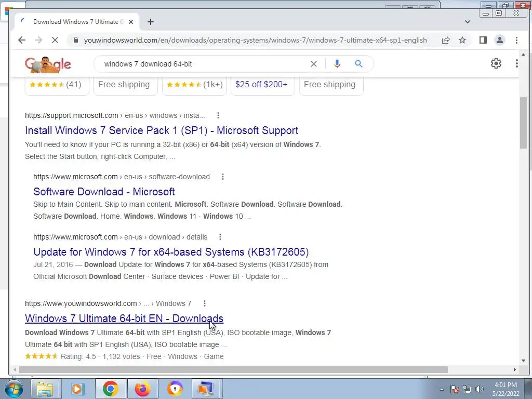Screen dimensions: 532x399
Task: Close the Download Windows 7 Ultimate tab
Action: point(131,22)
